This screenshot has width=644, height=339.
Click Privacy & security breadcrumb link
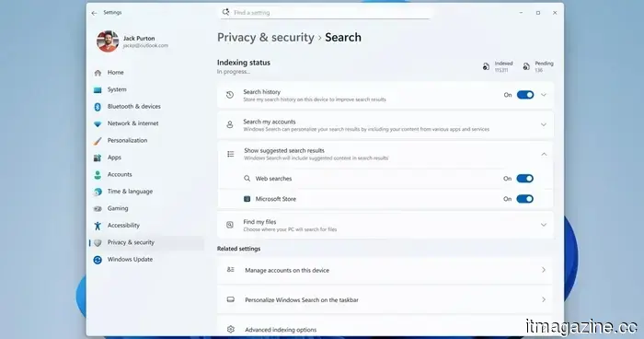266,38
